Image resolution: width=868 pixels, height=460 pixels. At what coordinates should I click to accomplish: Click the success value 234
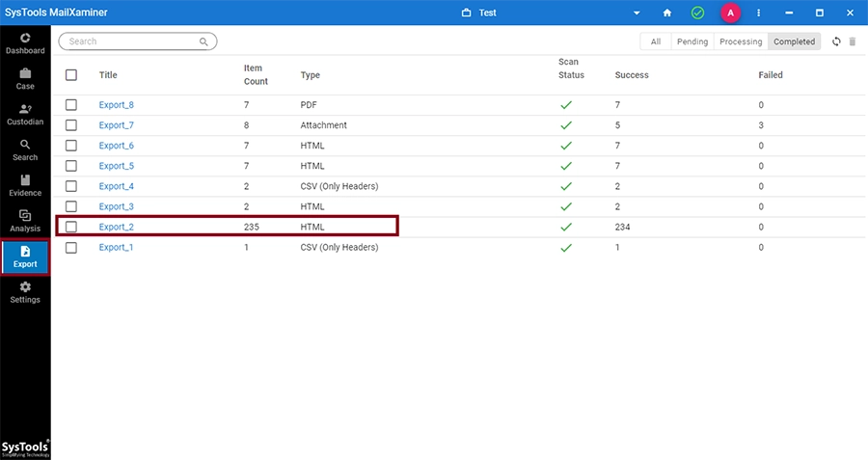[622, 227]
